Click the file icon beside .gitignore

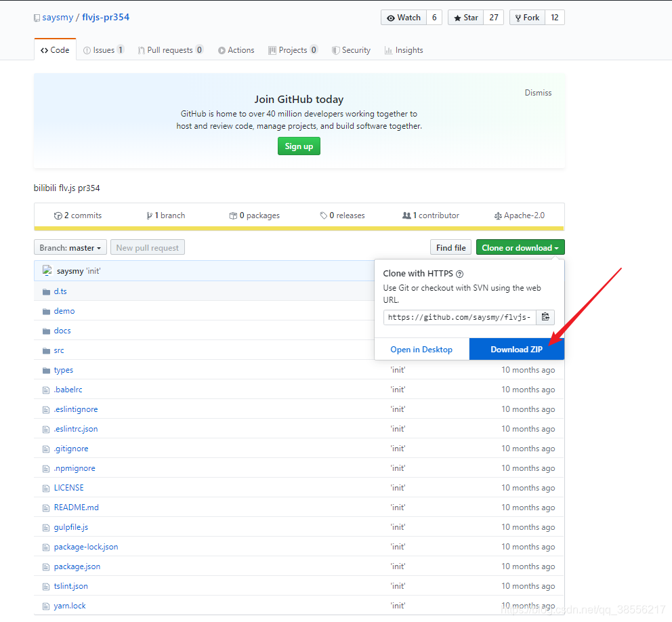point(46,449)
